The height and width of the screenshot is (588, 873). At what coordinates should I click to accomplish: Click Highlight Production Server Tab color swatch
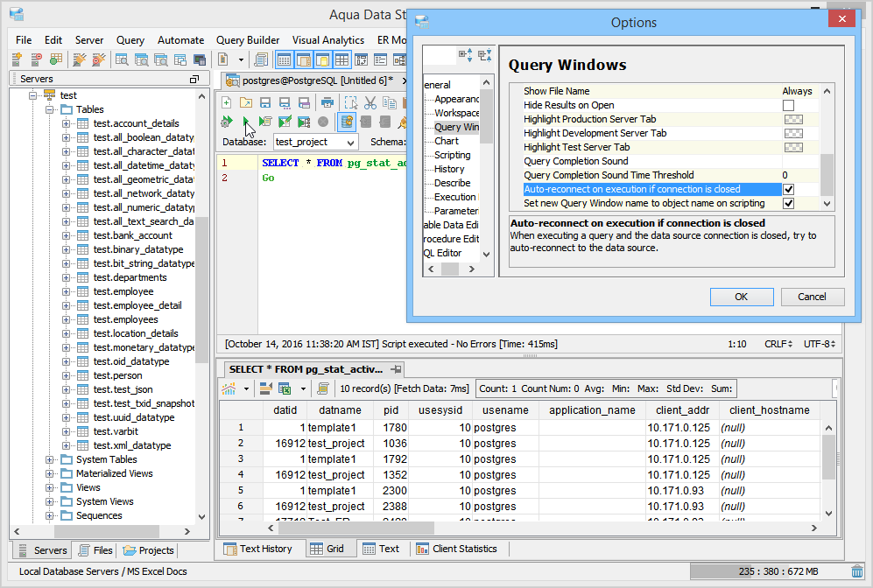(793, 119)
